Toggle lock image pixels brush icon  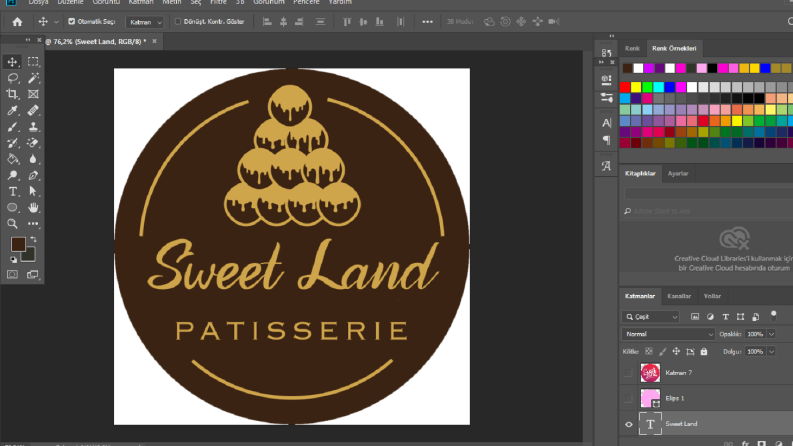click(x=663, y=351)
